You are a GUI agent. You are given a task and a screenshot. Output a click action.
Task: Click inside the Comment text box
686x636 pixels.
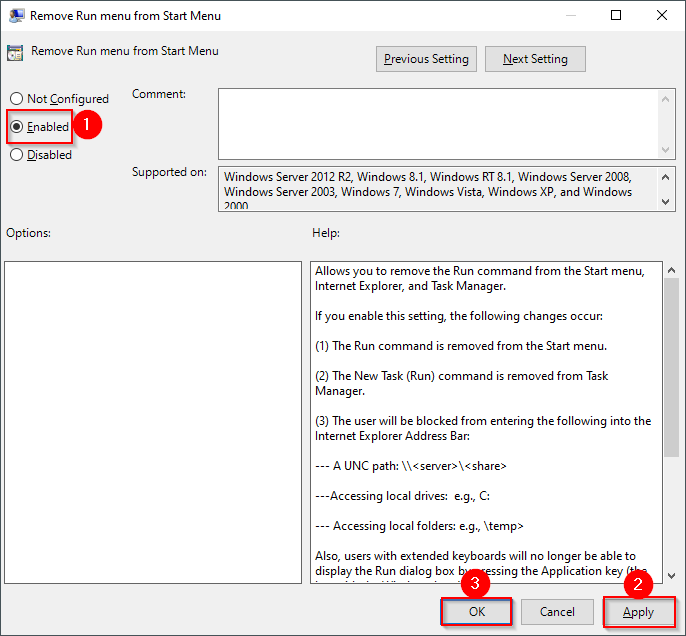(x=438, y=122)
